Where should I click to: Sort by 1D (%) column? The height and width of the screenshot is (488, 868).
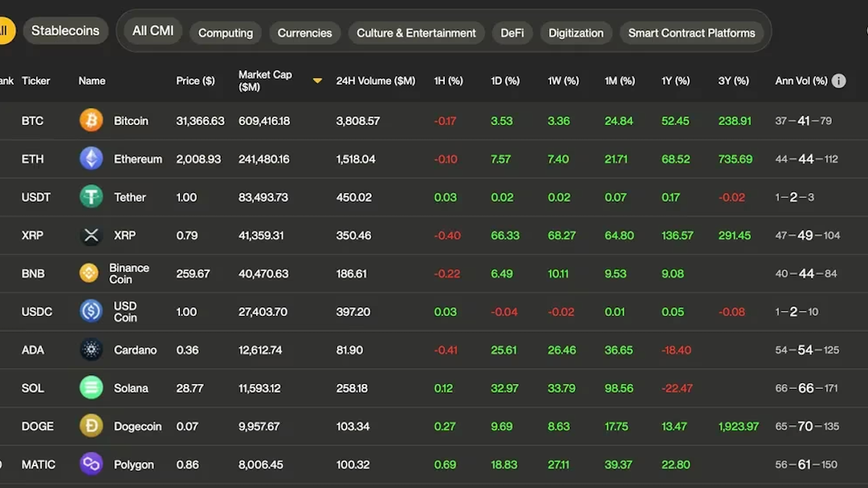(x=505, y=81)
